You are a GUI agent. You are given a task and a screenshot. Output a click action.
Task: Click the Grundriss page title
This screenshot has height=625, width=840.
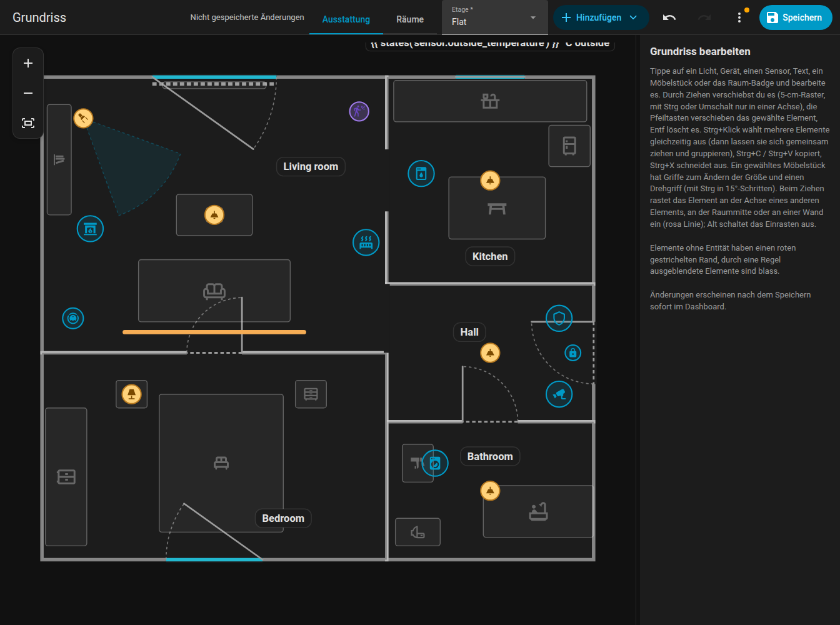coord(39,17)
